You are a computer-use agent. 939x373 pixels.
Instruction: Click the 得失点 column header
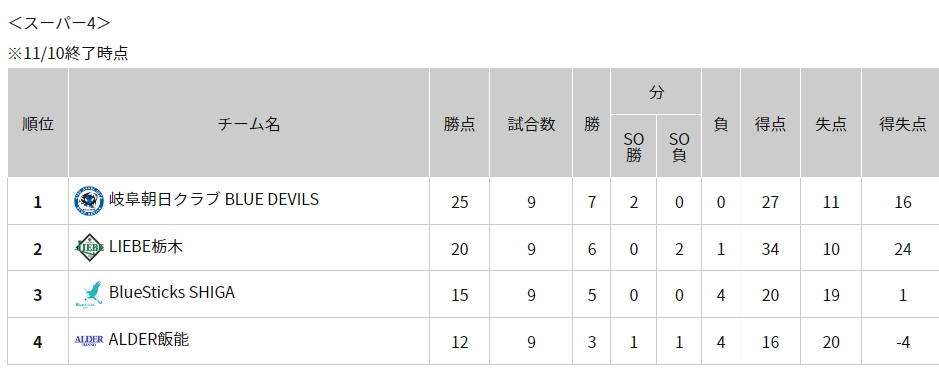[902, 124]
